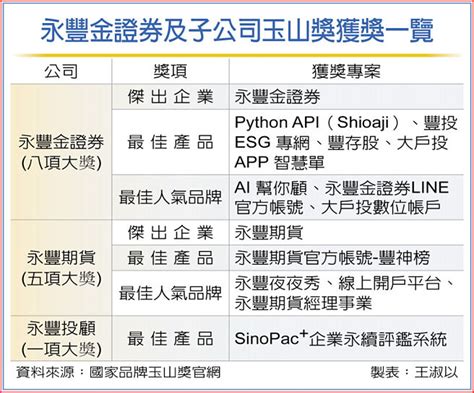Viewport: 474px width, 393px height.
Task: Select the 獎項 column header
Action: pyautogui.click(x=170, y=71)
